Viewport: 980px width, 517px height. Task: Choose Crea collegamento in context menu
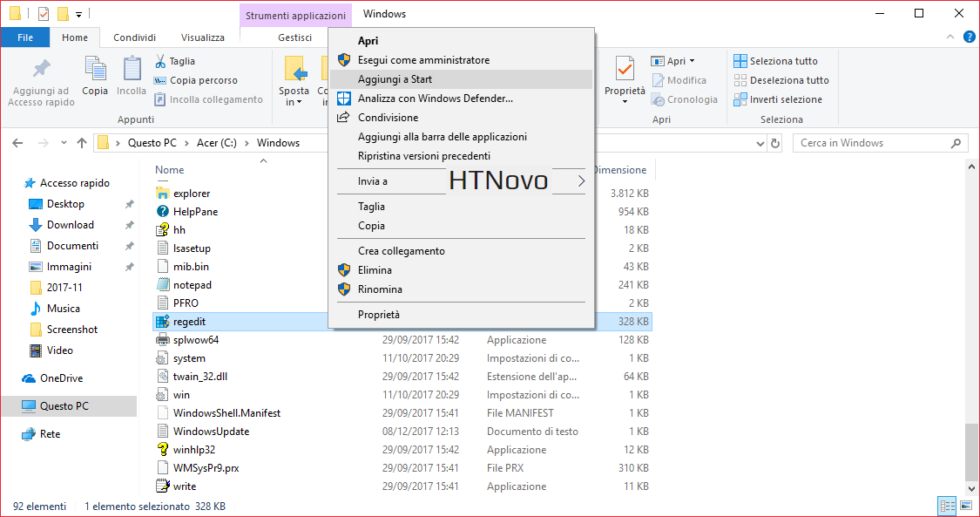[x=461, y=251]
